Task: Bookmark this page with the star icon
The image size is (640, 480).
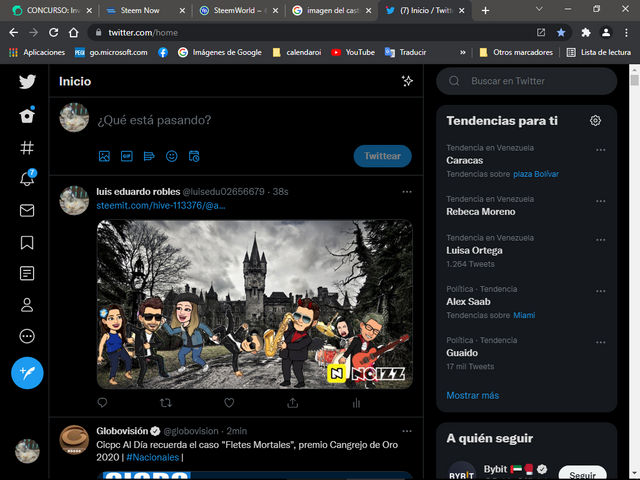Action: [561, 33]
